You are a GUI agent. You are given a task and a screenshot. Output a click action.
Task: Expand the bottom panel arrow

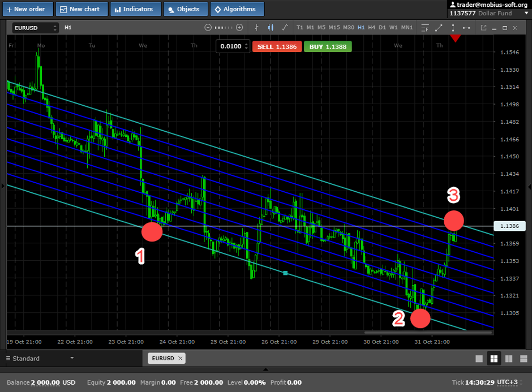pos(265,369)
